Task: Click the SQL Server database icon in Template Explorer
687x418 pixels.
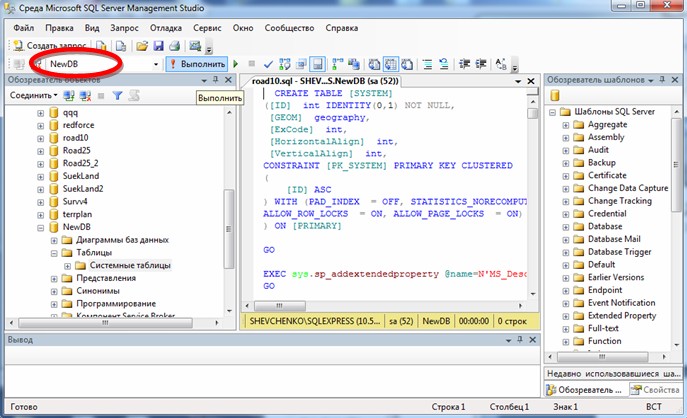Action: click(x=557, y=97)
